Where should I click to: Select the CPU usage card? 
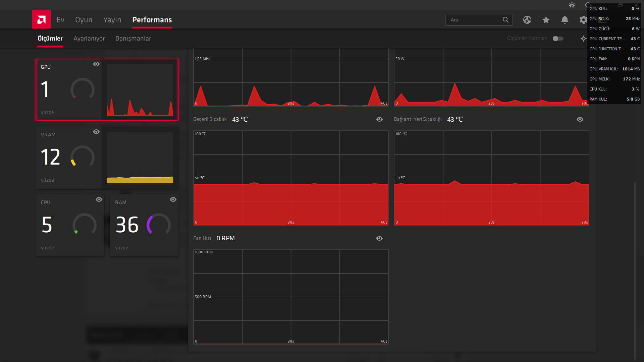click(x=70, y=225)
